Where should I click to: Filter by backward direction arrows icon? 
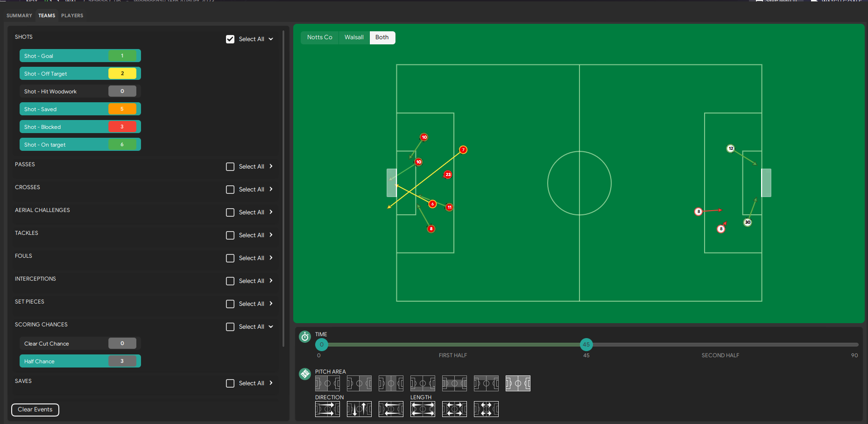coord(391,409)
